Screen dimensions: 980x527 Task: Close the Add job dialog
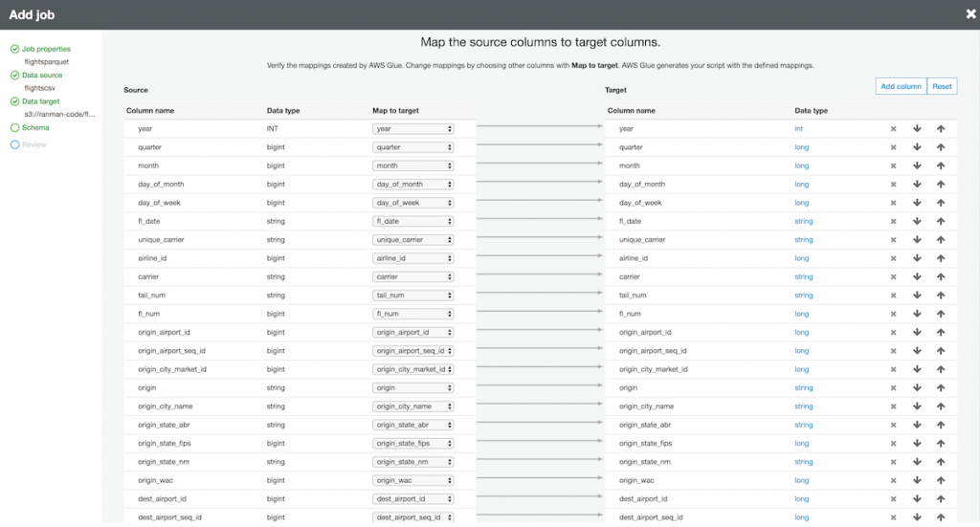click(970, 13)
